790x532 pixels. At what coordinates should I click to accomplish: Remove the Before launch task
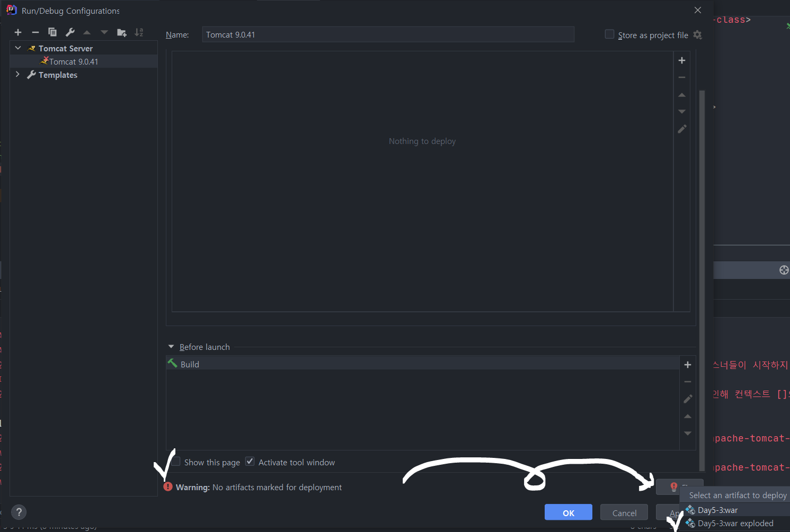pyautogui.click(x=688, y=382)
